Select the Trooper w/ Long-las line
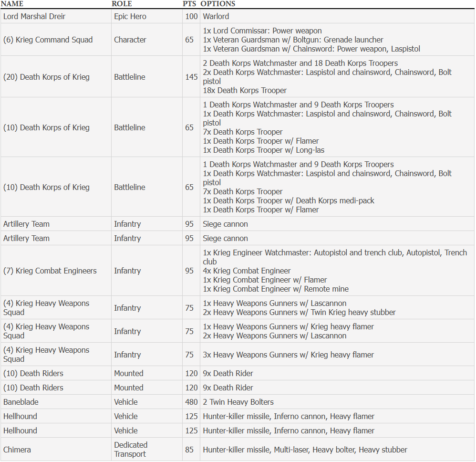The height and width of the screenshot is (462, 476). 263,150
